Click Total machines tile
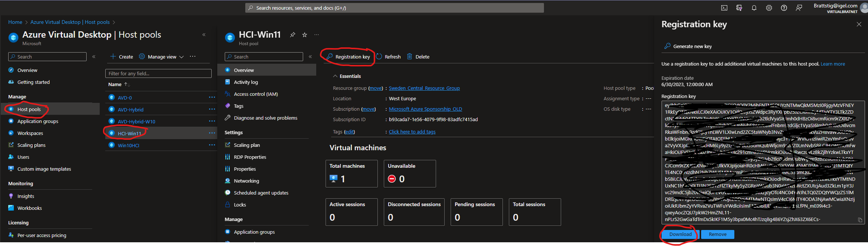The height and width of the screenshot is (246, 868). (351, 174)
